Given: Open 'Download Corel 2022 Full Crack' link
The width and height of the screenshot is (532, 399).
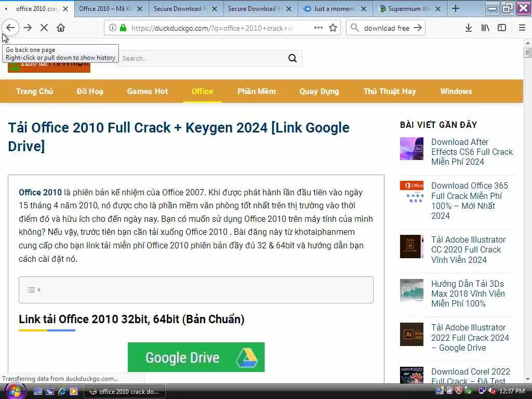Looking at the screenshot, I should point(471,376).
